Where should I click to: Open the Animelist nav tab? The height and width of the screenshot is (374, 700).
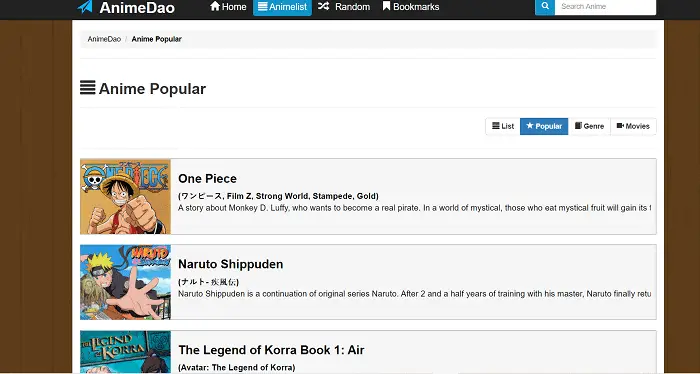coord(282,7)
